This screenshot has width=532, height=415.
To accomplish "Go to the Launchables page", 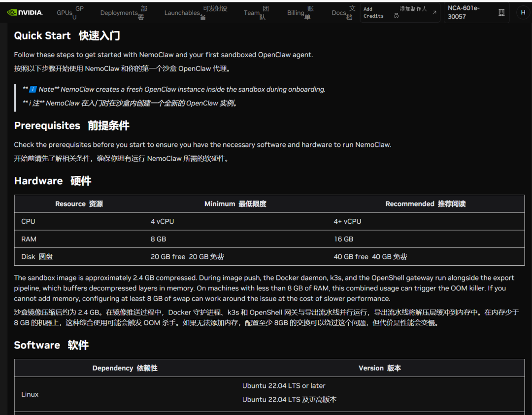I will click(x=196, y=12).
